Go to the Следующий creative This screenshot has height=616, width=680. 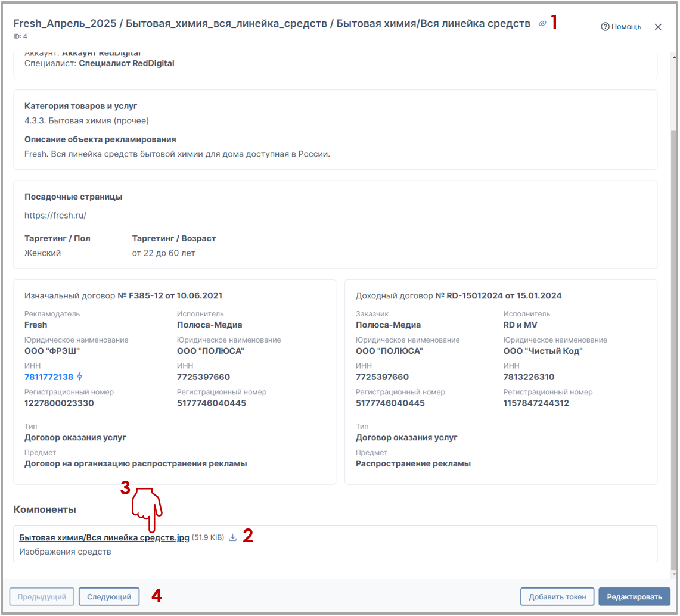point(109,597)
